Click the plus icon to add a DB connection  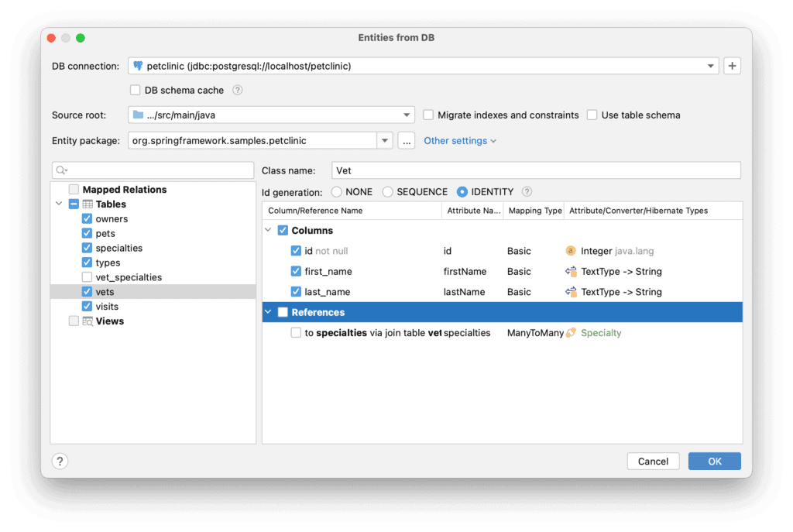(732, 66)
